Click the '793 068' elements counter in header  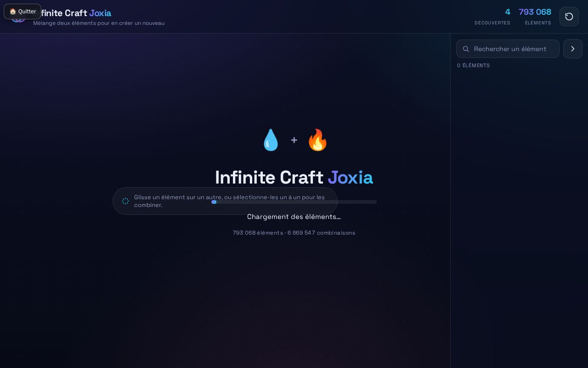[535, 12]
